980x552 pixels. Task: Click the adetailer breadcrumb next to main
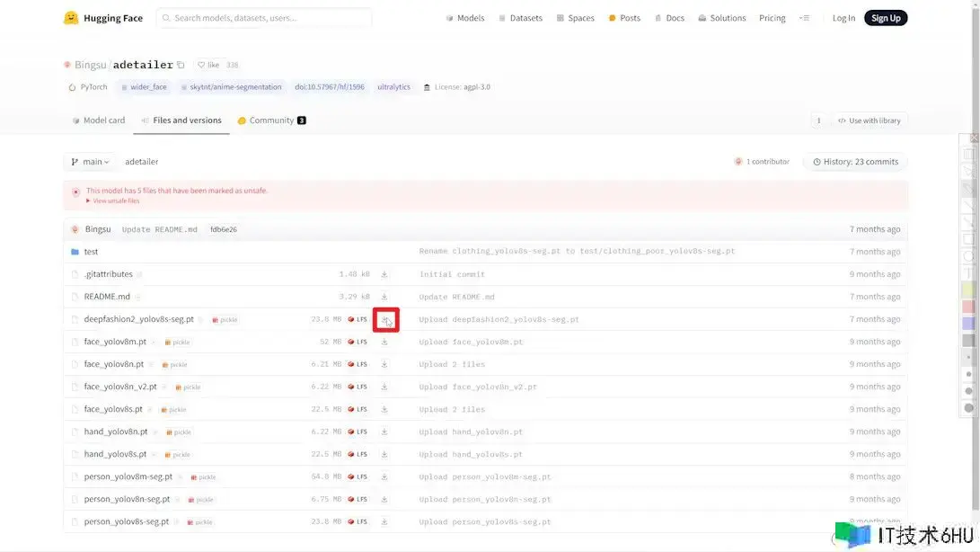[x=142, y=162]
